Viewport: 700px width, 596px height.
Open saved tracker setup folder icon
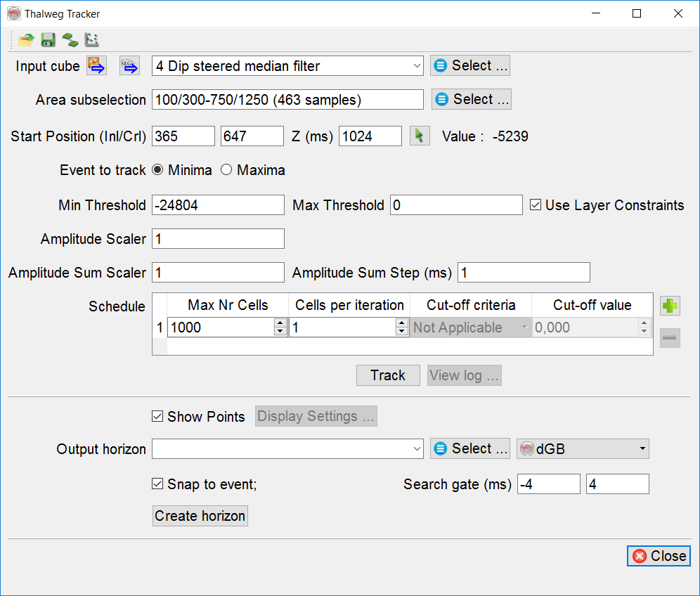[26, 40]
